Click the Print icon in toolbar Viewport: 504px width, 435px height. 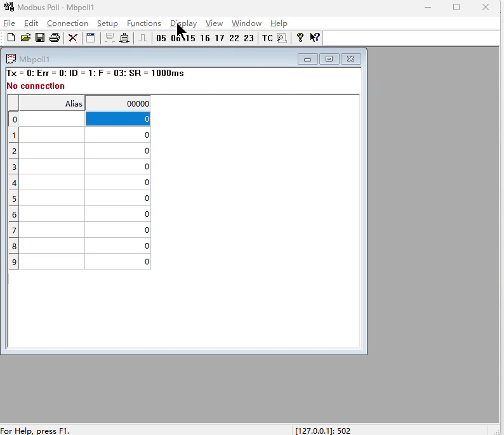[x=55, y=38]
